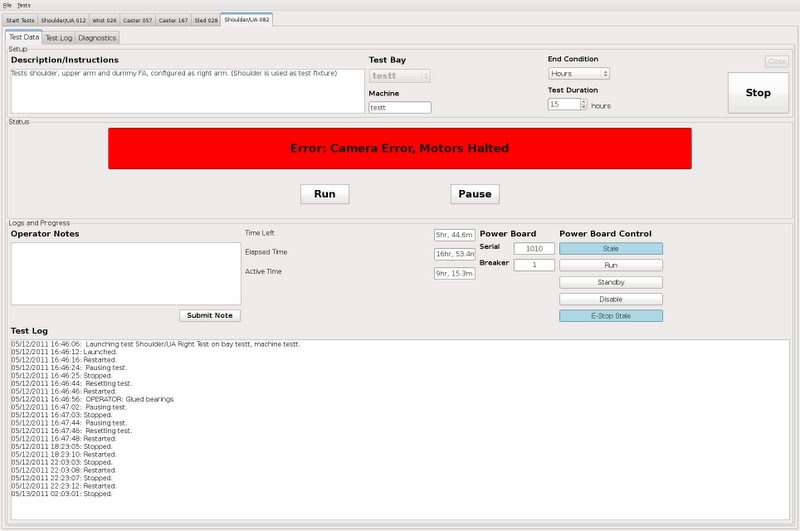Viewport: 800px width, 531px height.
Task: Switch to the Test Log tab
Action: 58,38
